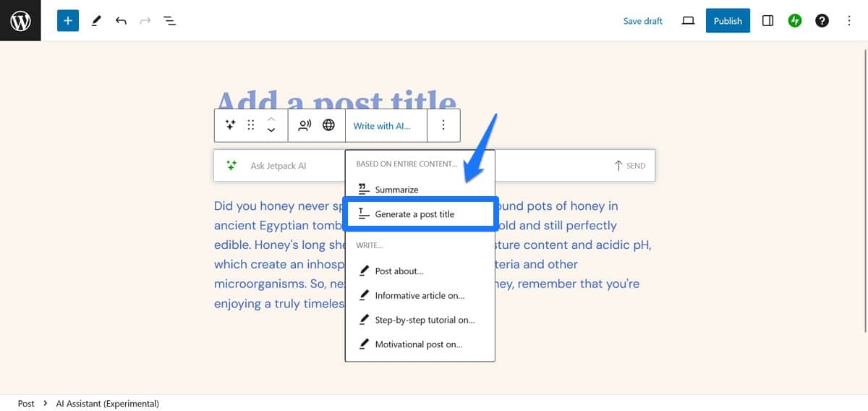The width and height of the screenshot is (868, 411).
Task: Open the Jetpack plugin panel
Action: pyautogui.click(x=795, y=21)
